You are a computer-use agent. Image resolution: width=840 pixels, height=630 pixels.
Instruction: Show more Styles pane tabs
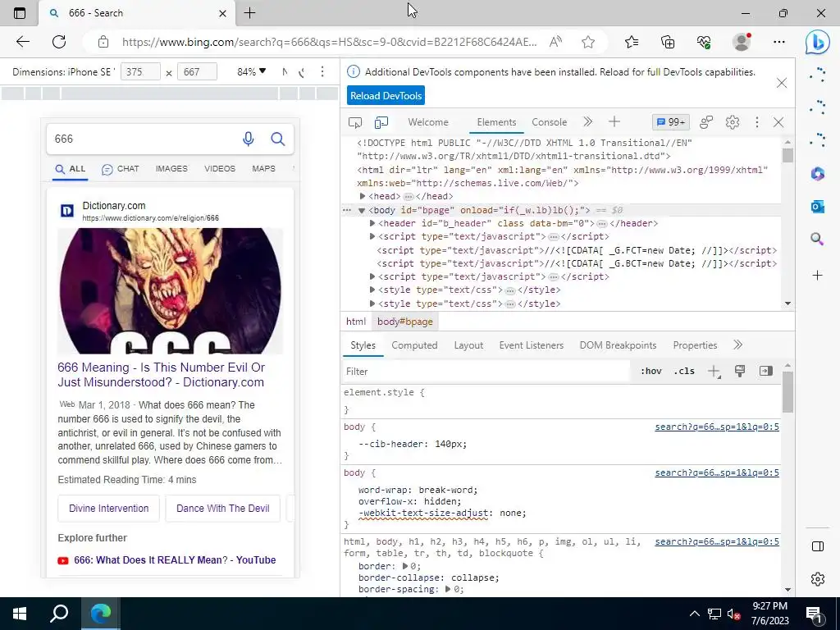[x=737, y=345]
